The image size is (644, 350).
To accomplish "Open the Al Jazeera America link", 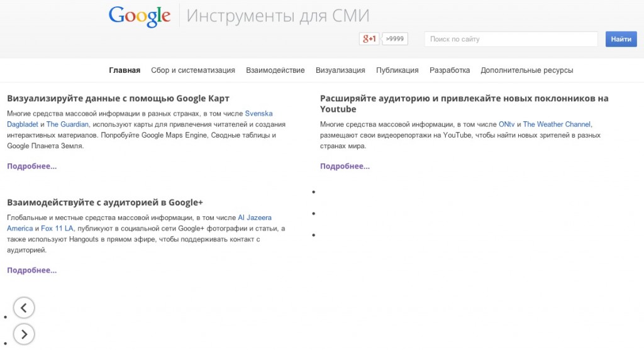I will pos(255,217).
